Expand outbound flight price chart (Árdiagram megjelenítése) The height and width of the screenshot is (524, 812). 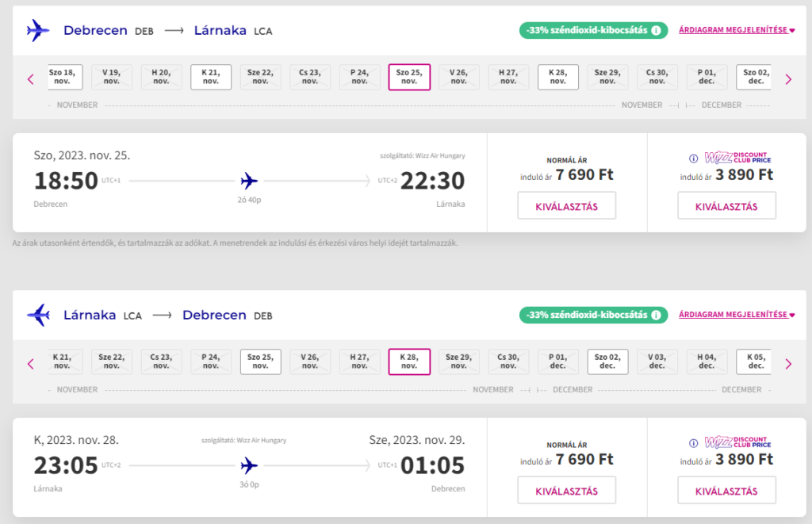[737, 31]
